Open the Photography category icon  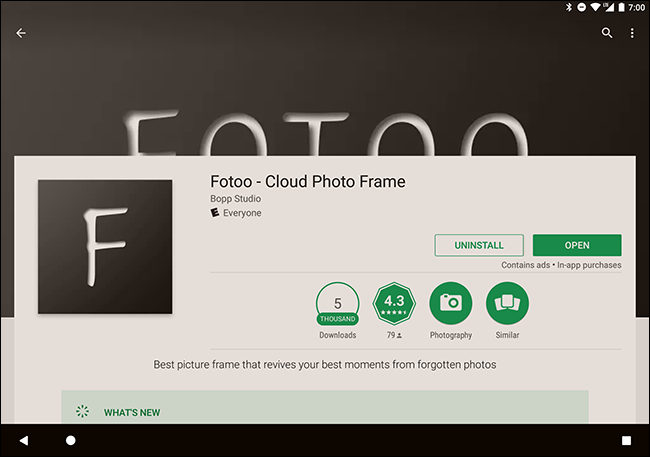pyautogui.click(x=450, y=304)
